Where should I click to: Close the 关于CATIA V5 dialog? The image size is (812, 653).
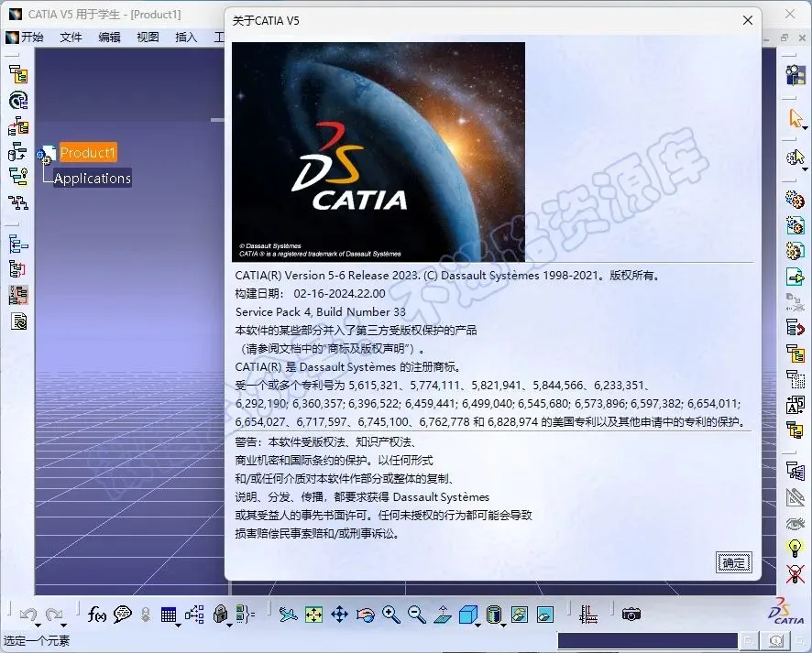[x=747, y=20]
